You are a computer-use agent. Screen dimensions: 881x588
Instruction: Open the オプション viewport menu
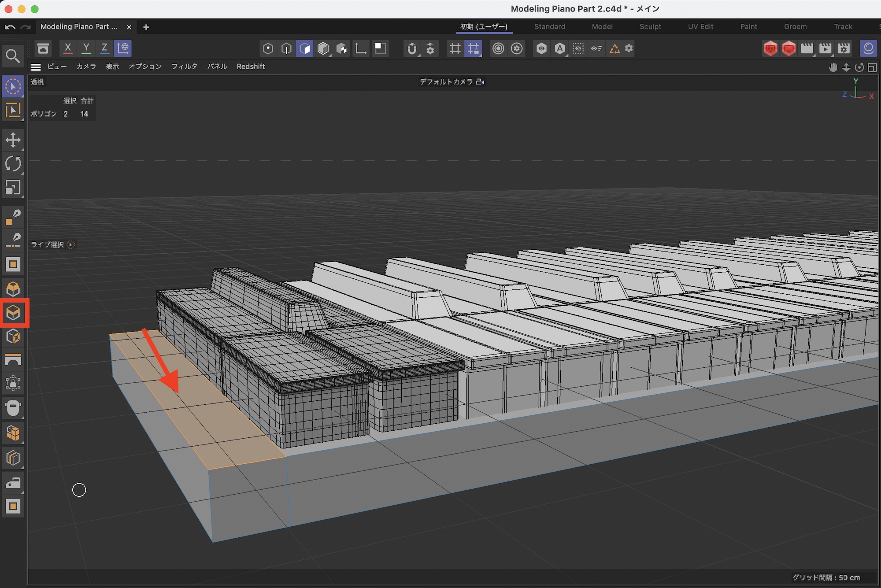tap(145, 67)
